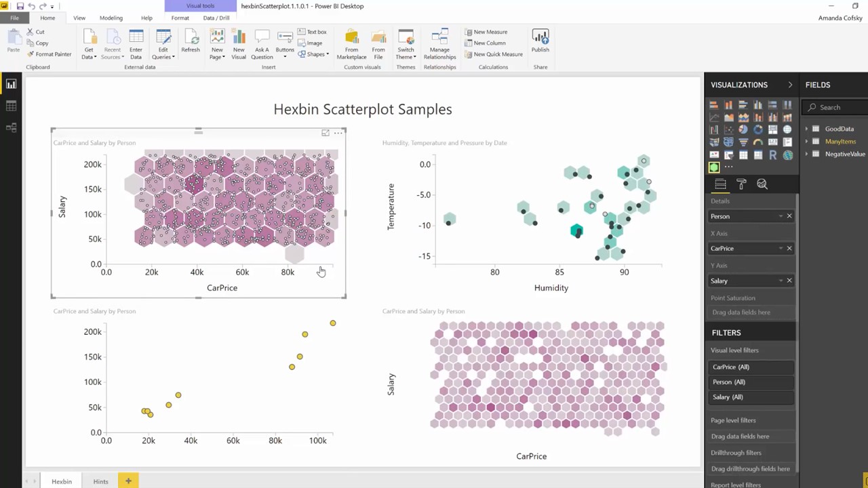This screenshot has height=488, width=868.
Task: Open the Format visual tools tab
Action: coord(180,18)
